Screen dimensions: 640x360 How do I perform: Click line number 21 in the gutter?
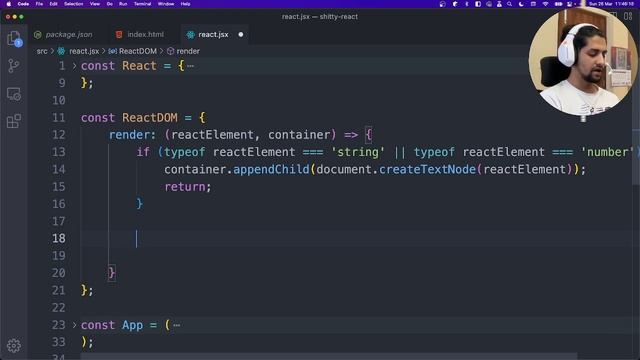59,291
